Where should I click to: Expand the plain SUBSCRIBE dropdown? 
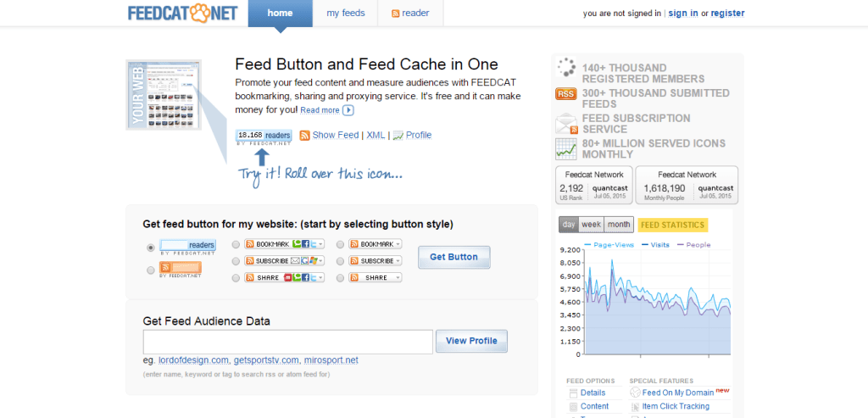(x=398, y=261)
